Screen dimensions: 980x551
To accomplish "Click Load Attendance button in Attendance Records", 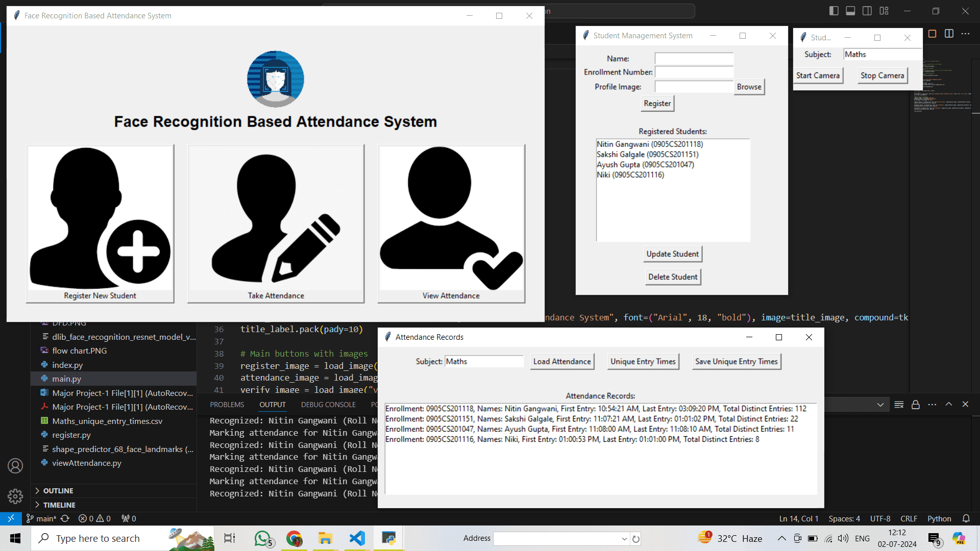I will click(x=561, y=361).
